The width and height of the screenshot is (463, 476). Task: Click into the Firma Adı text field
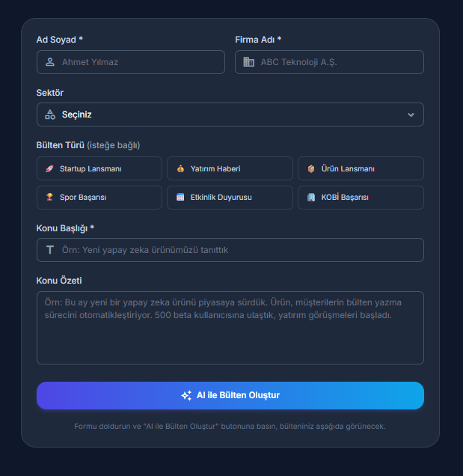tap(337, 62)
